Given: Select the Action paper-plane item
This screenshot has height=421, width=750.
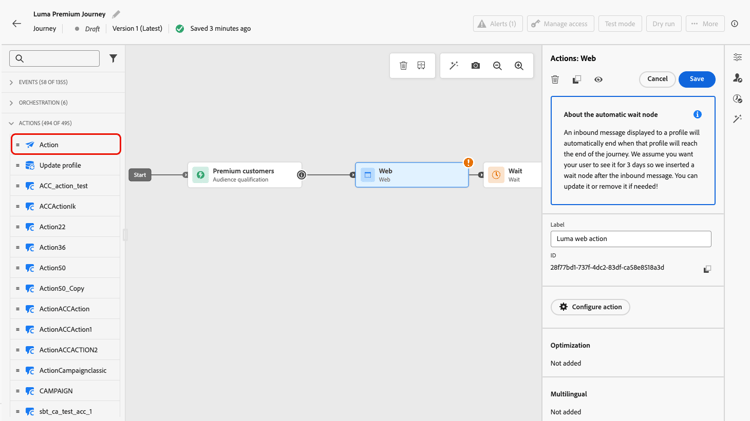Looking at the screenshot, I should pos(66,144).
